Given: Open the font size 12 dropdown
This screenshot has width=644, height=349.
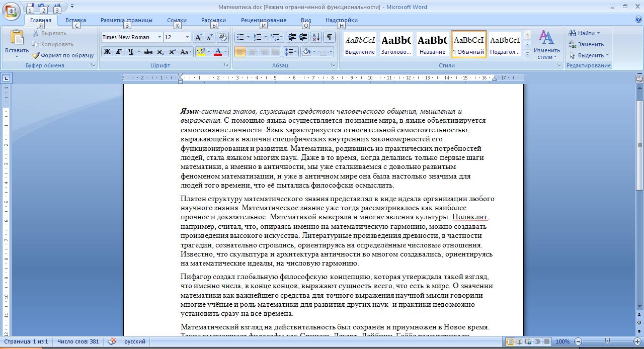Looking at the screenshot, I should pos(188,37).
